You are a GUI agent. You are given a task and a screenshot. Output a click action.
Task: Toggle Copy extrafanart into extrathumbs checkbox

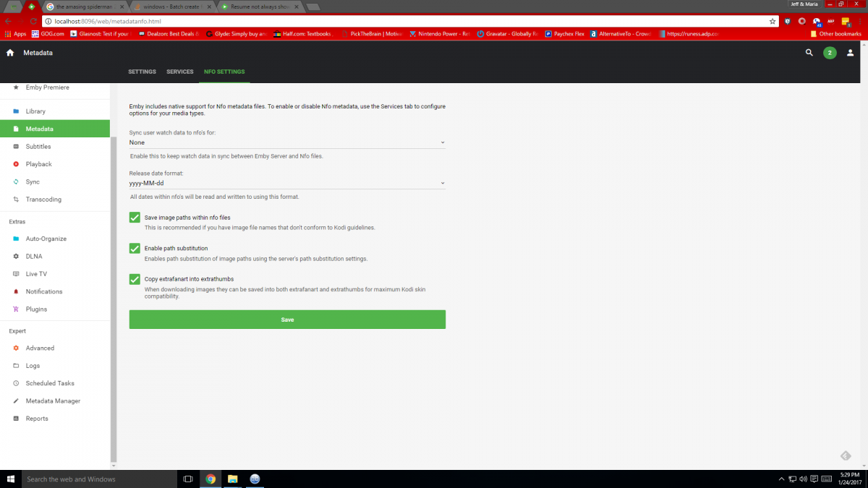click(135, 279)
